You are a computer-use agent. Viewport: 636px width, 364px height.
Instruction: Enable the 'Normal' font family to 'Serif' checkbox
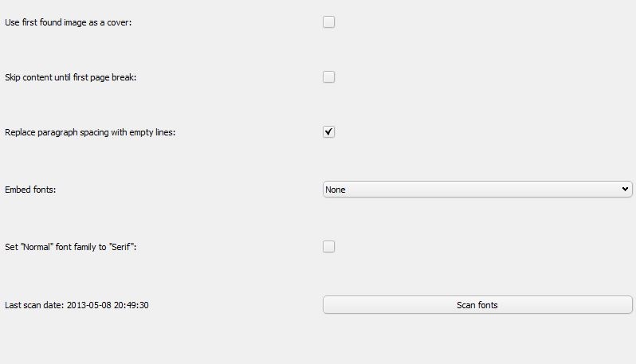(x=328, y=247)
